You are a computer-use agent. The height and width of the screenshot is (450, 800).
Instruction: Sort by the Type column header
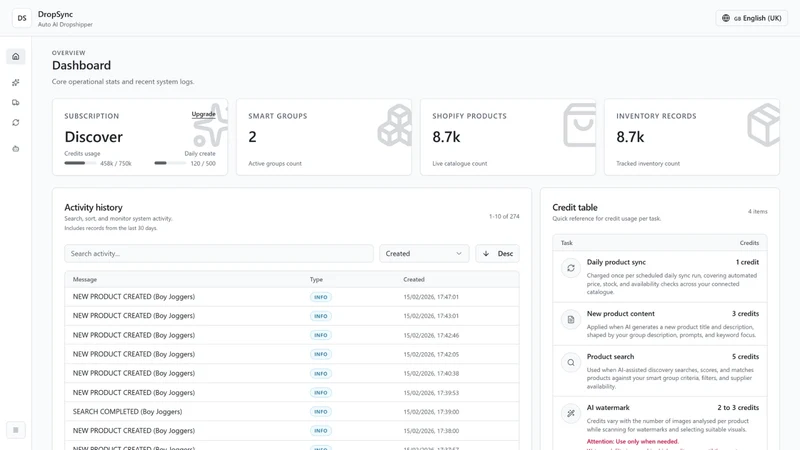click(316, 280)
